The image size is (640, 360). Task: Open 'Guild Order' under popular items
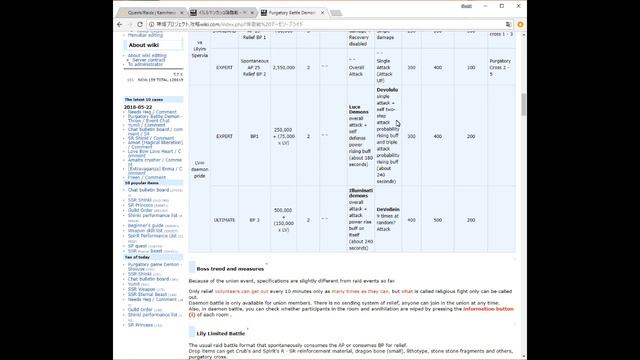point(140,211)
